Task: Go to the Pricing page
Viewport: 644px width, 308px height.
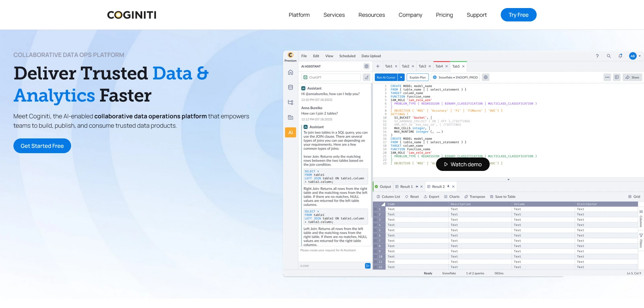Action: tap(444, 15)
